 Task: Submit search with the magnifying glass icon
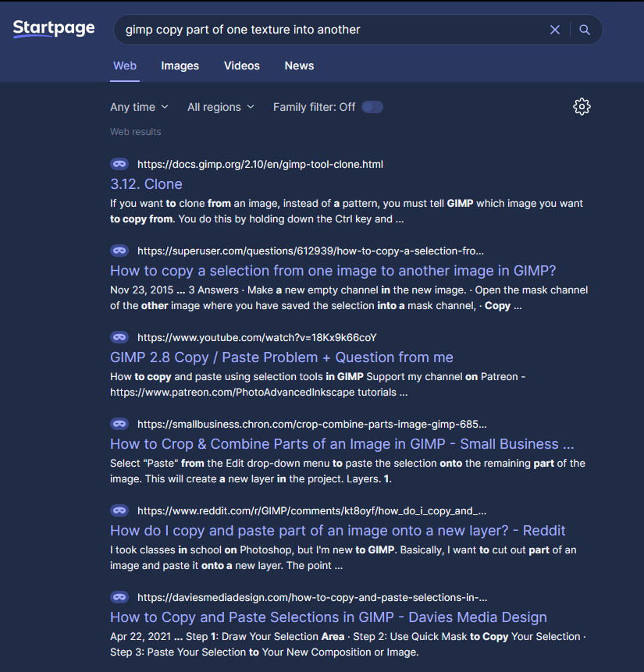585,30
